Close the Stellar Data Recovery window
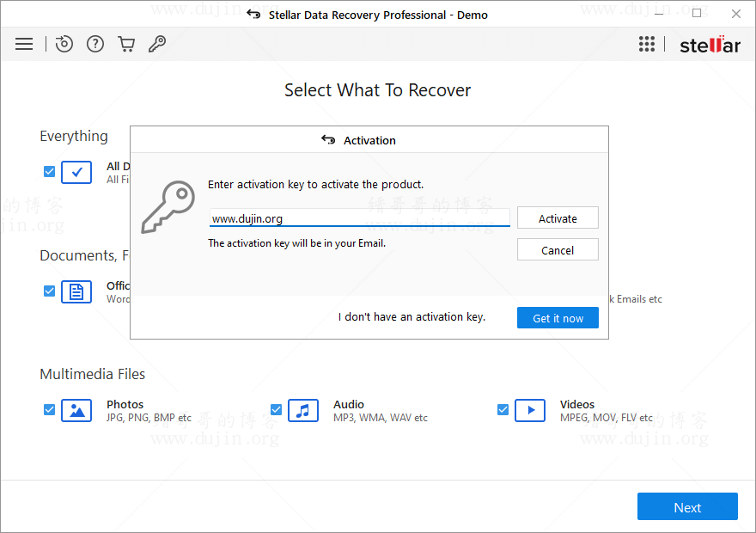 point(735,14)
